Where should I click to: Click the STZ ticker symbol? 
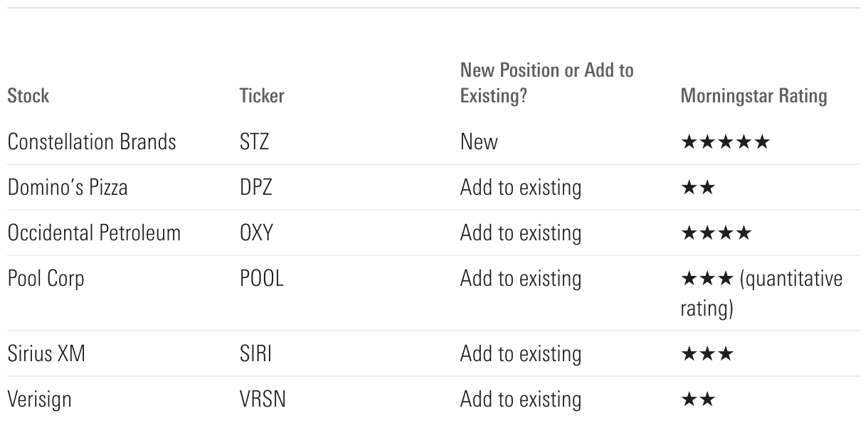coord(255,142)
